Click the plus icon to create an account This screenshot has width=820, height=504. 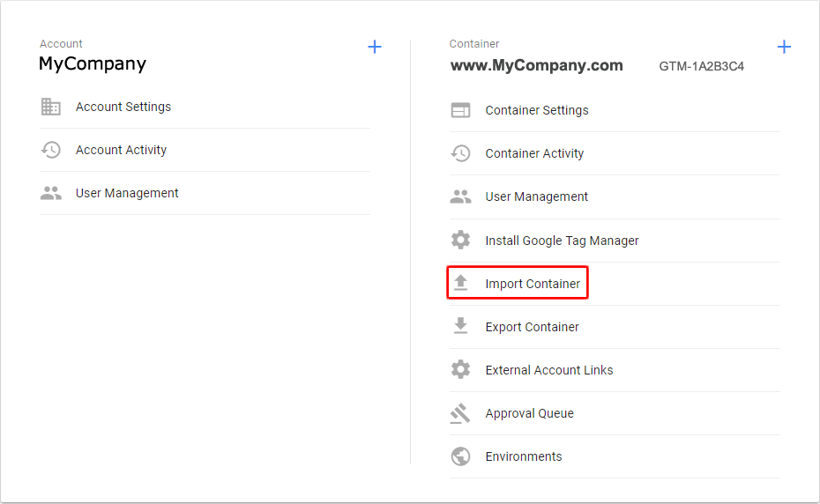point(375,47)
